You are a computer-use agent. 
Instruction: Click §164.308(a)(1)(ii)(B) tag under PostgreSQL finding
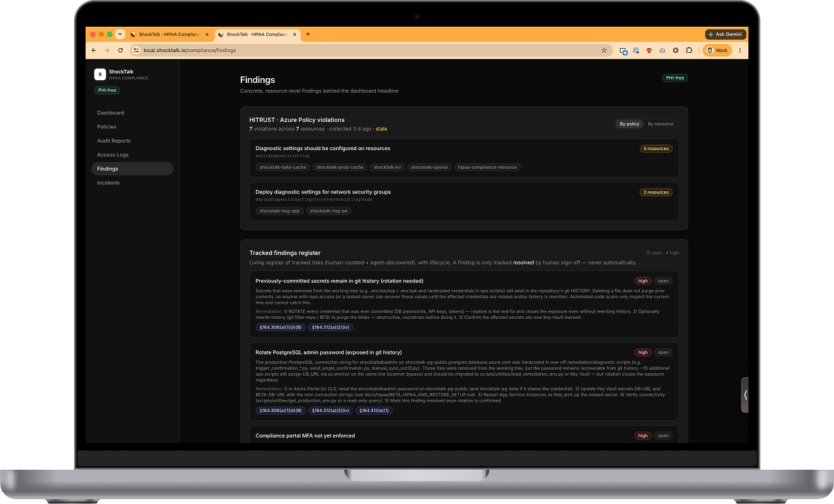[x=281, y=411]
